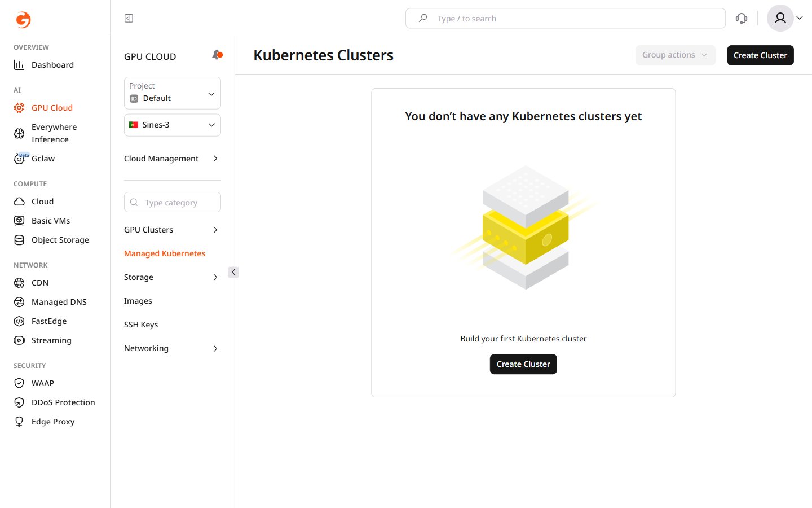Click the Portugal flag region icon
Viewport: 812px width, 508px height.
click(x=134, y=125)
